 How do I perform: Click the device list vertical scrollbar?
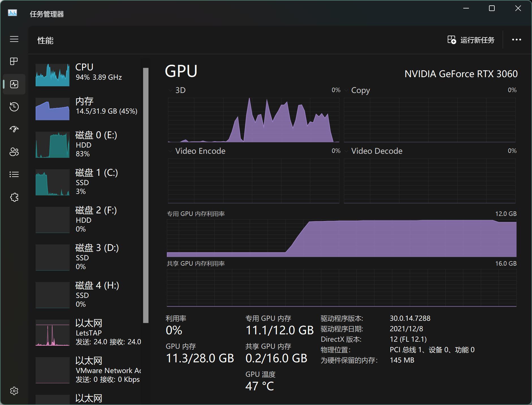click(146, 195)
